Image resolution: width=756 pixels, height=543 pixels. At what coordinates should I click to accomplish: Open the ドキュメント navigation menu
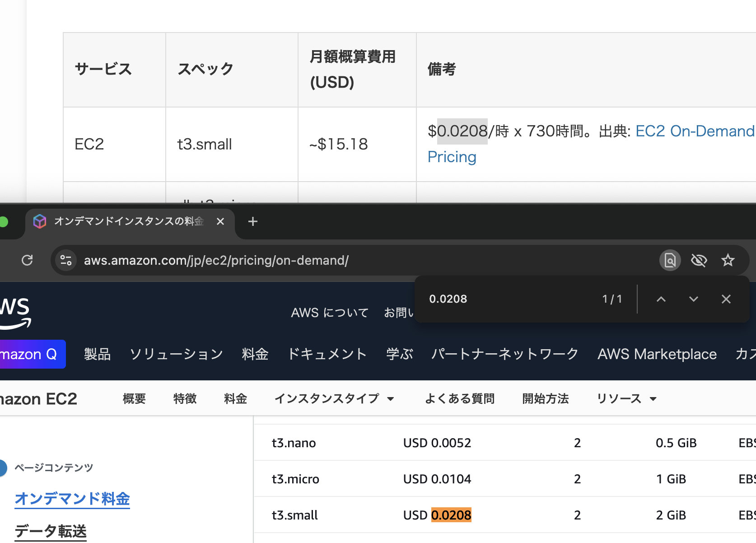click(327, 354)
